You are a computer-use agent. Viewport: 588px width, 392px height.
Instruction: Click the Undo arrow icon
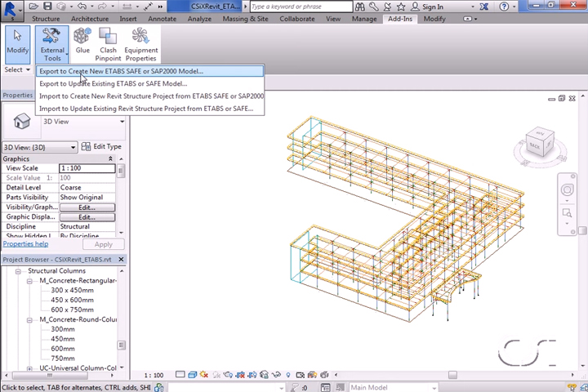click(x=82, y=7)
